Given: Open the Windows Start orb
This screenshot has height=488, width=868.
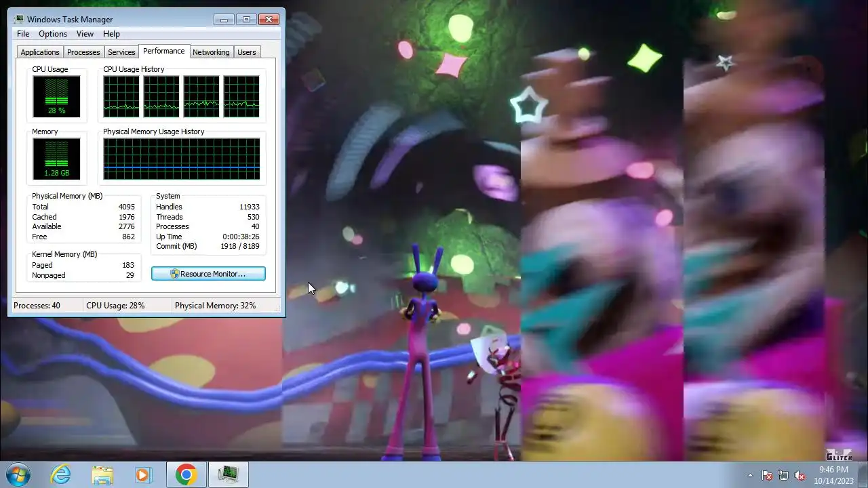Looking at the screenshot, I should tap(17, 474).
